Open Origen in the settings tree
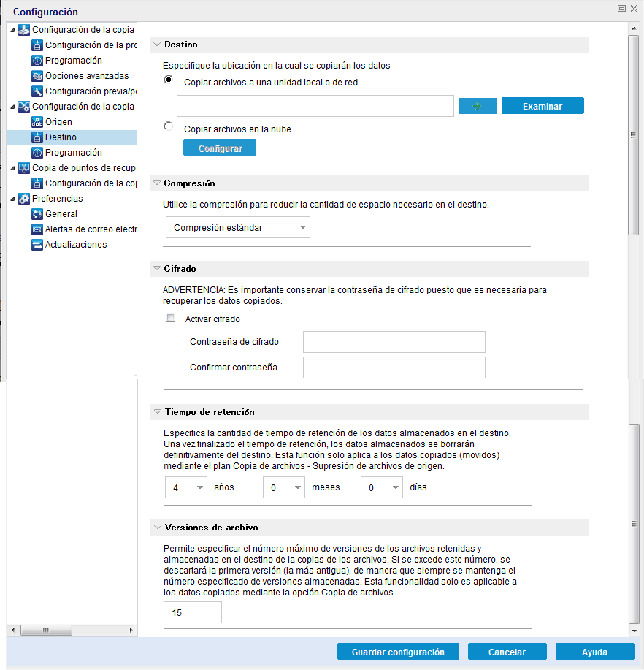The width and height of the screenshot is (644, 670). pyautogui.click(x=58, y=122)
